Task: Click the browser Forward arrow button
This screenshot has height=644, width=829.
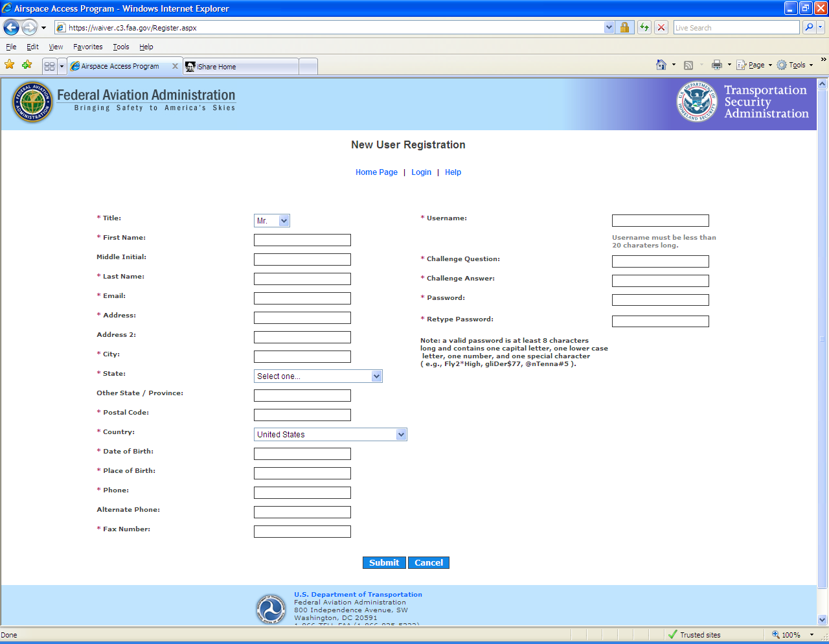Action: (x=30, y=28)
